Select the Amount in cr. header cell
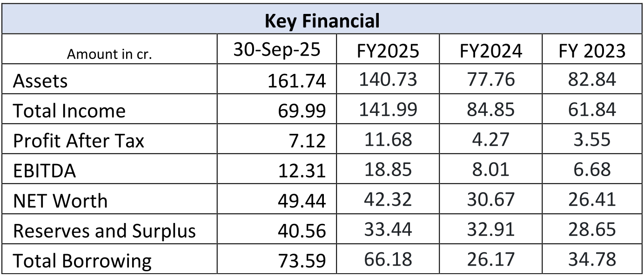This screenshot has width=644, height=275. (x=110, y=54)
